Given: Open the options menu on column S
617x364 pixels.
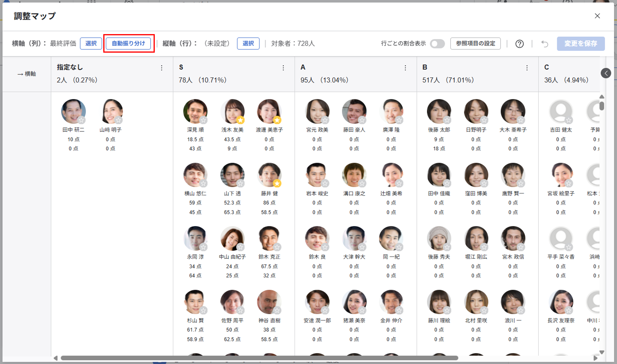Looking at the screenshot, I should (283, 68).
